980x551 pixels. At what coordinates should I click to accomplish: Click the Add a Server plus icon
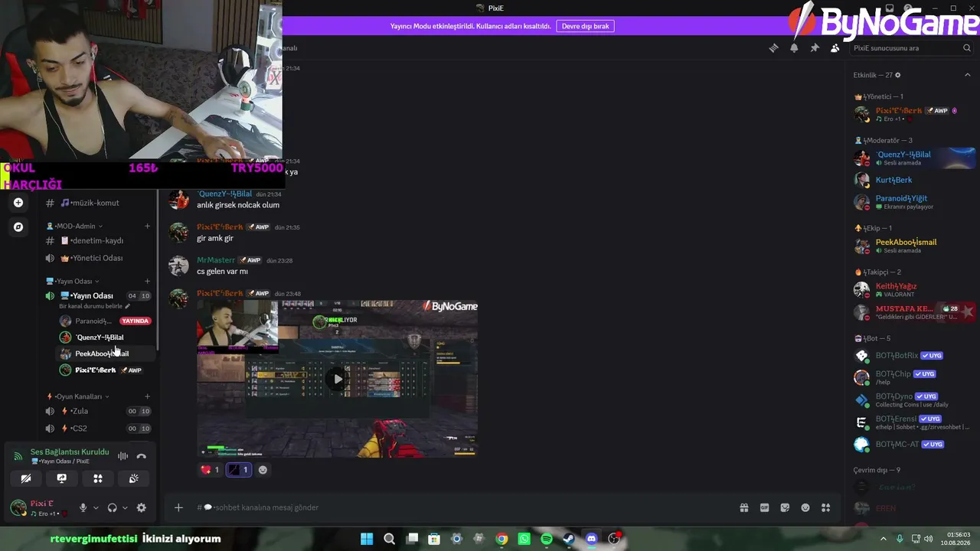point(18,203)
